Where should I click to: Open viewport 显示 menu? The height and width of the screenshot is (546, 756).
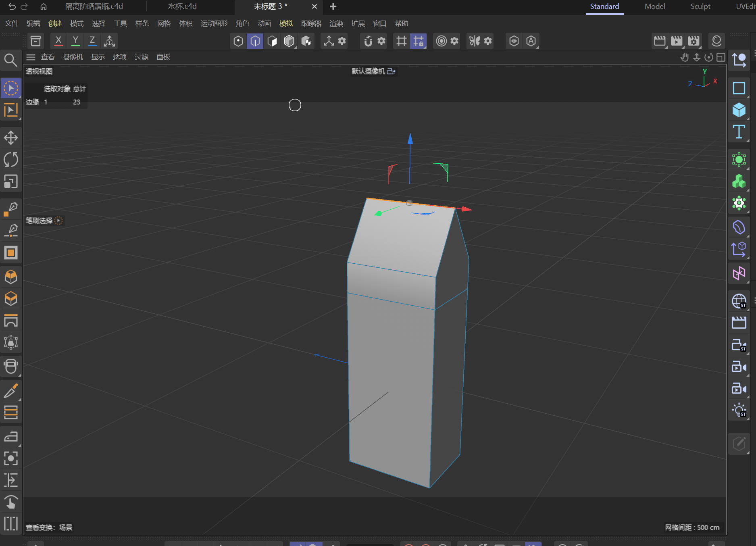(x=98, y=57)
